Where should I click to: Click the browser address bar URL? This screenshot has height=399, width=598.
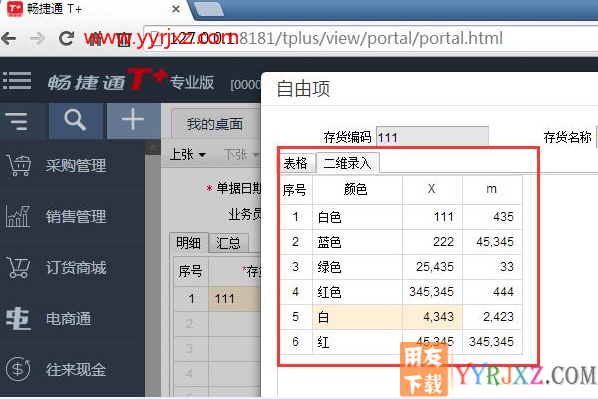tap(336, 38)
